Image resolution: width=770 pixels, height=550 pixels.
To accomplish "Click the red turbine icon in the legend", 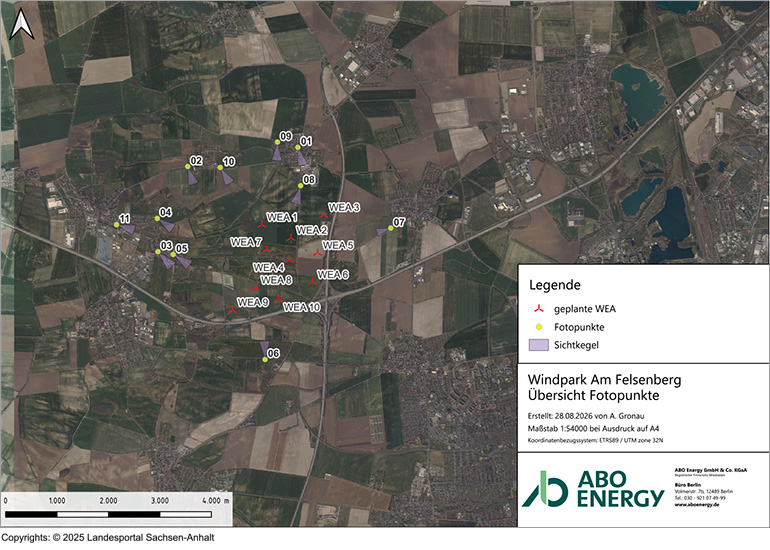I will click(539, 309).
